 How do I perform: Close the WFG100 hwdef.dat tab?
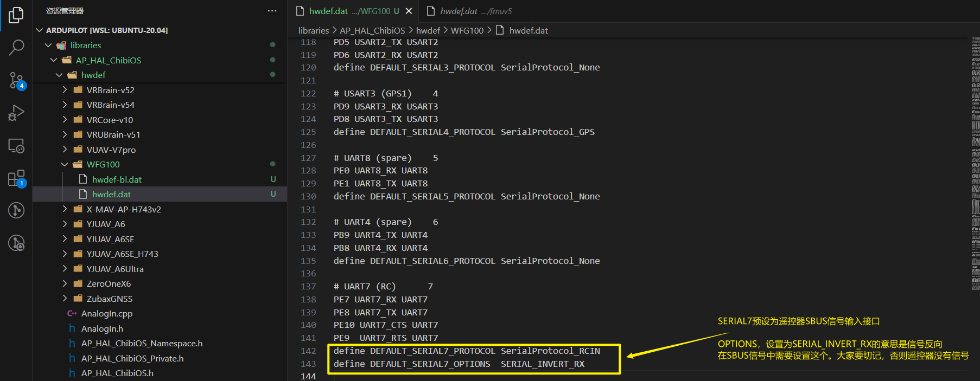[409, 11]
